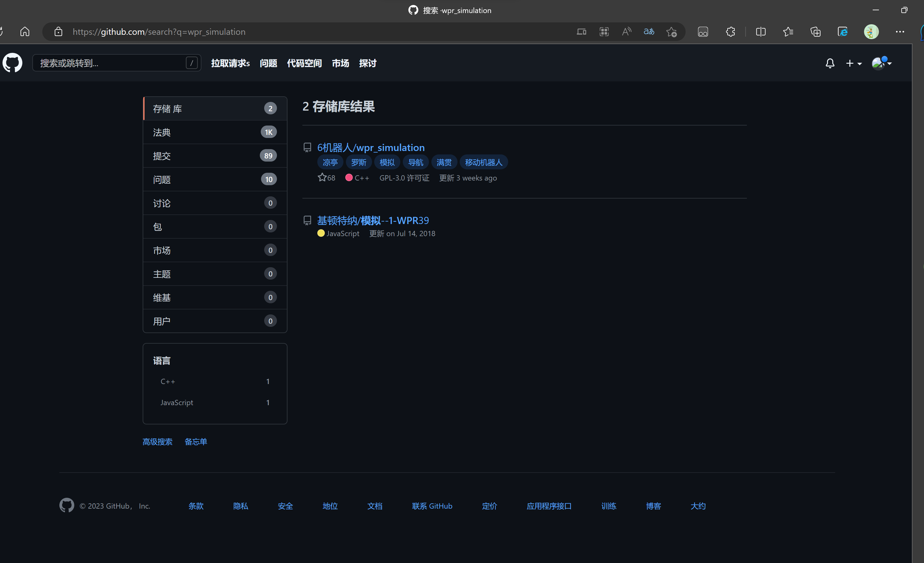Select the 包 filter
This screenshot has width=924, height=563.
[x=215, y=227]
